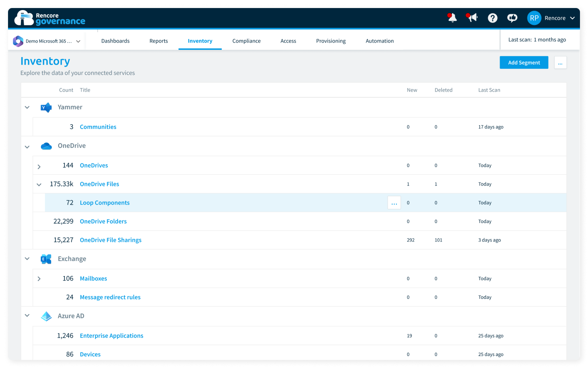Viewport: 588px width, 368px height.
Task: Click the RP user avatar
Action: 534,18
